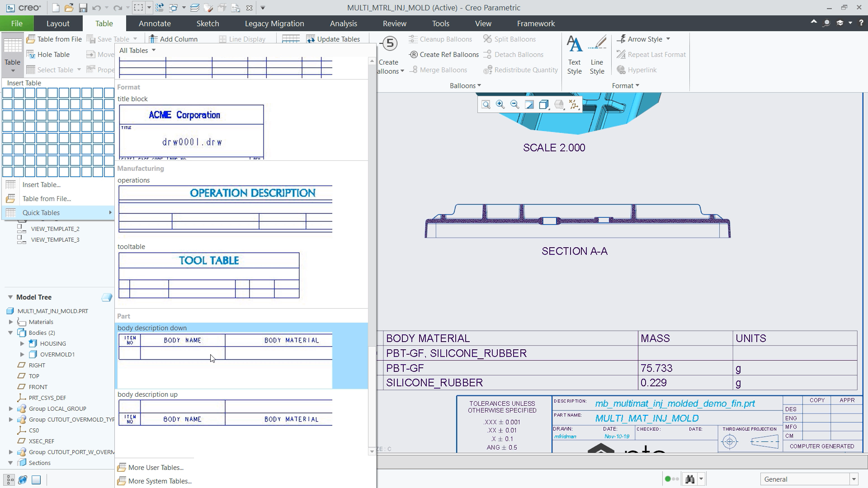The height and width of the screenshot is (488, 868).
Task: Click the Open folder icon
Action: coord(69,8)
